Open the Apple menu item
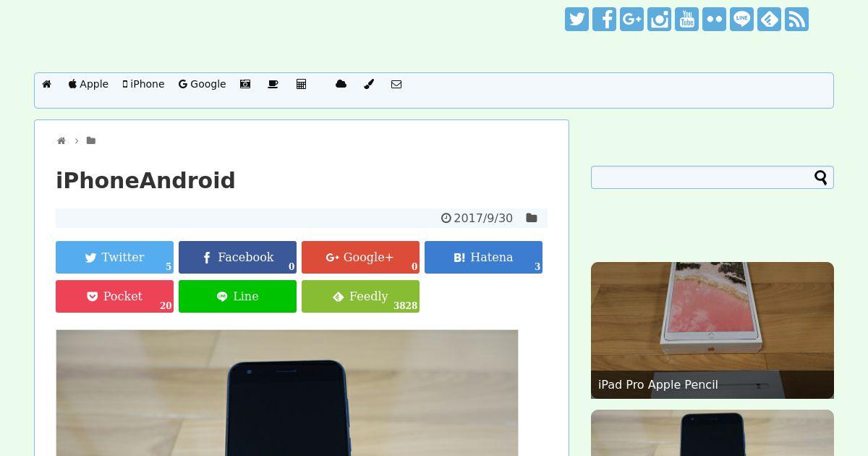The width and height of the screenshot is (868, 456). click(x=88, y=84)
